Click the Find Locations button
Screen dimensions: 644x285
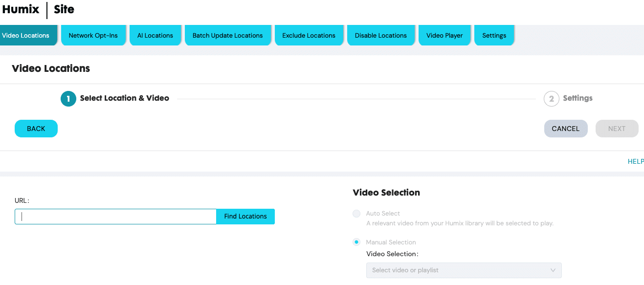click(x=245, y=217)
